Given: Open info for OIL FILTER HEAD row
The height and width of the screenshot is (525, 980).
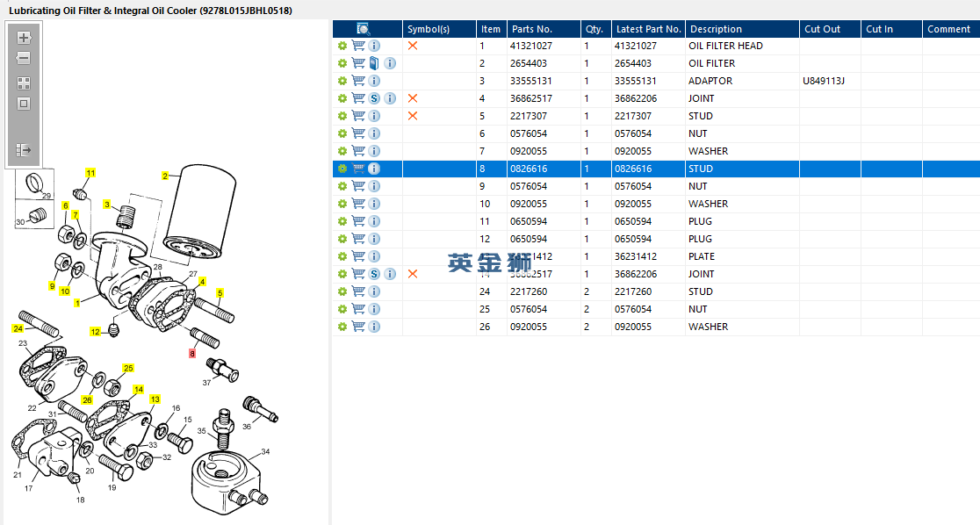Looking at the screenshot, I should tap(374, 46).
